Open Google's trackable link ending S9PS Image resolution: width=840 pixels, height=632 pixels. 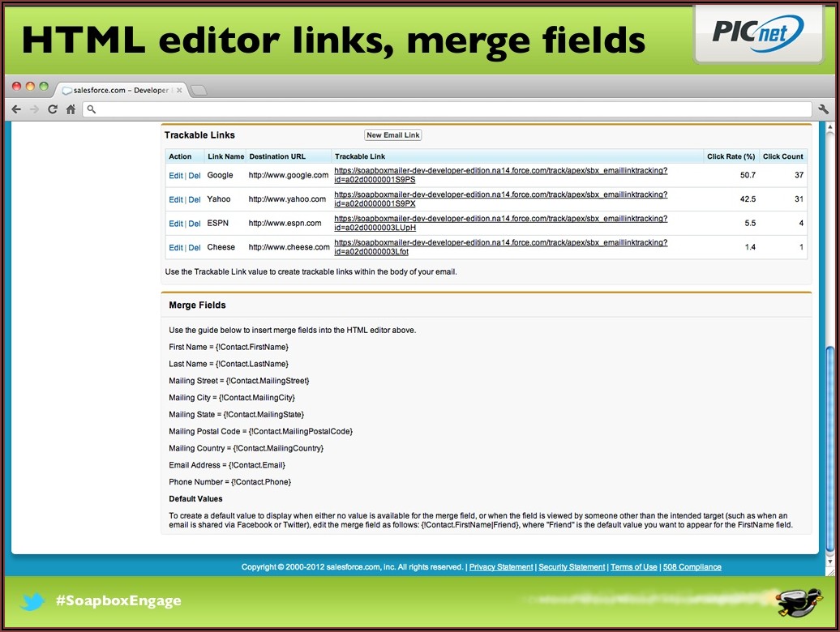point(501,175)
